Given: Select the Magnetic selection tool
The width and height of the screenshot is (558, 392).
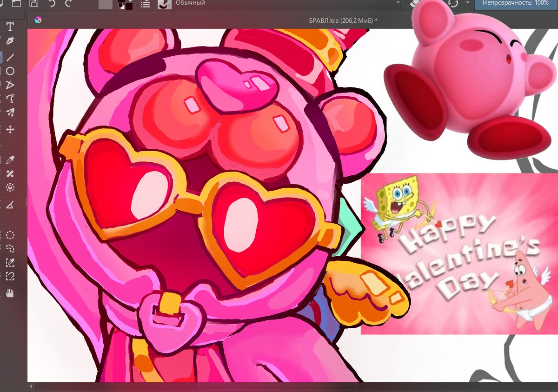Looking at the screenshot, I should (10, 276).
